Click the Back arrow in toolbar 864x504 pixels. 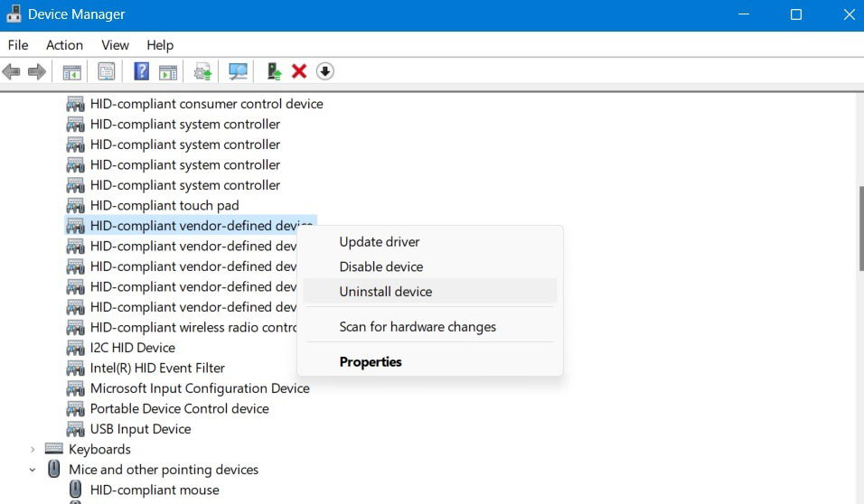pos(11,71)
